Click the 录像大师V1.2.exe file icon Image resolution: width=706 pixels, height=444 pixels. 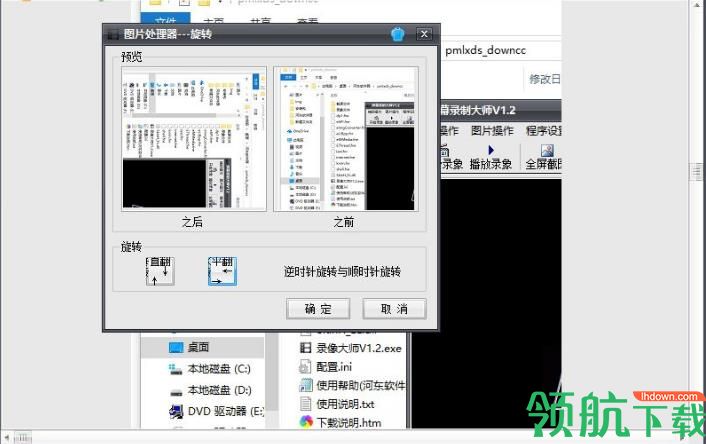306,348
